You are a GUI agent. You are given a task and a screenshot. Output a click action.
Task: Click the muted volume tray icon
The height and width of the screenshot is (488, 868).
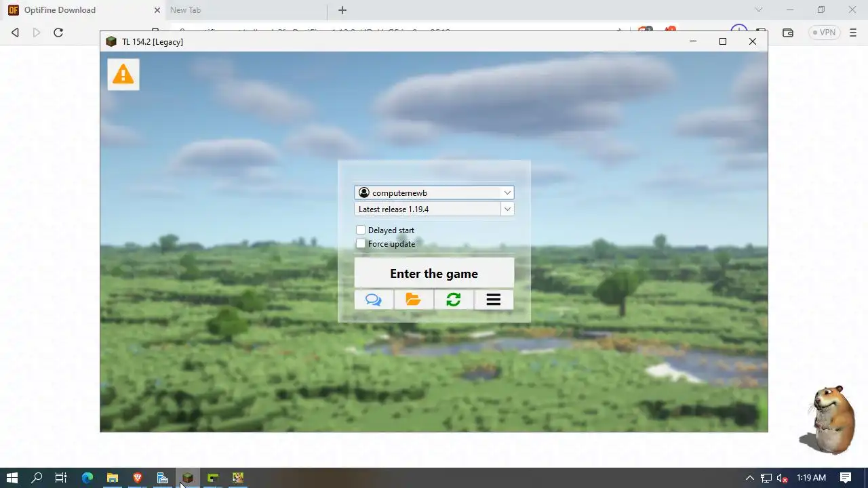pyautogui.click(x=782, y=478)
